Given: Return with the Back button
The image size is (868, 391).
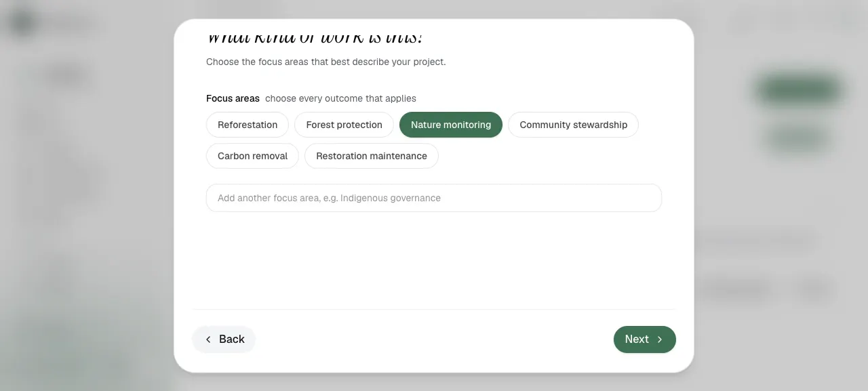Looking at the screenshot, I should click(224, 339).
